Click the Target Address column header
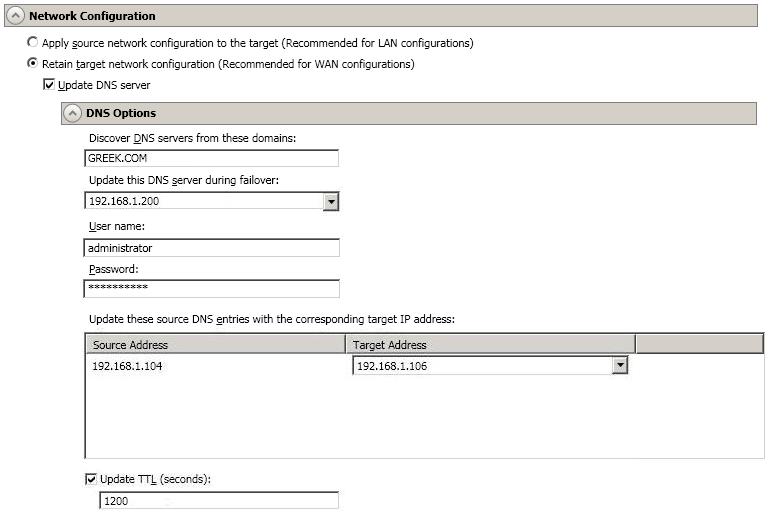 click(x=490, y=345)
